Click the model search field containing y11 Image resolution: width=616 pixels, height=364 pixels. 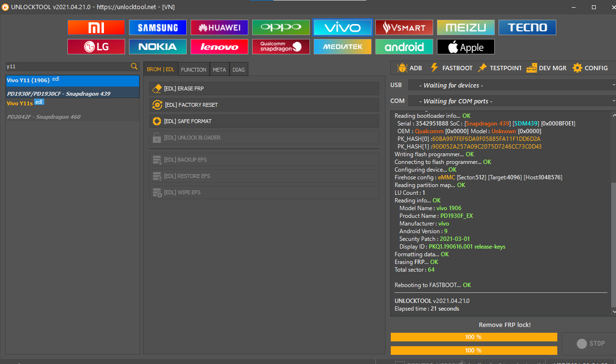[x=67, y=66]
